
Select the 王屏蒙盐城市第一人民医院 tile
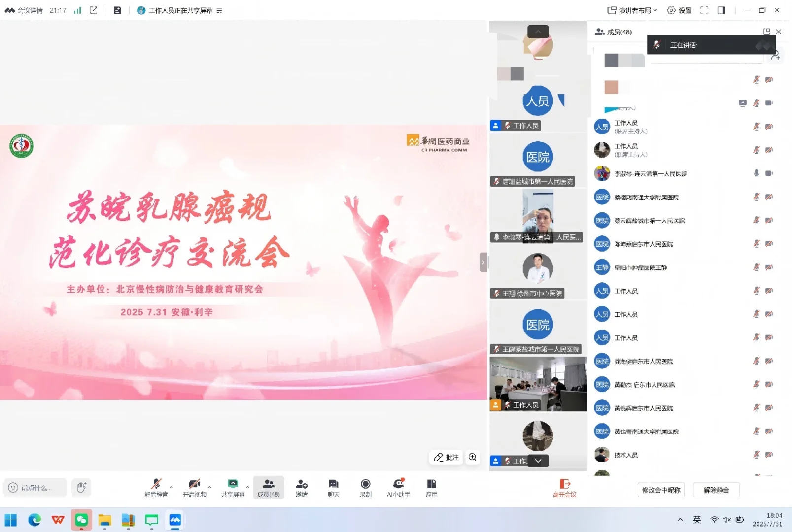tap(538, 328)
